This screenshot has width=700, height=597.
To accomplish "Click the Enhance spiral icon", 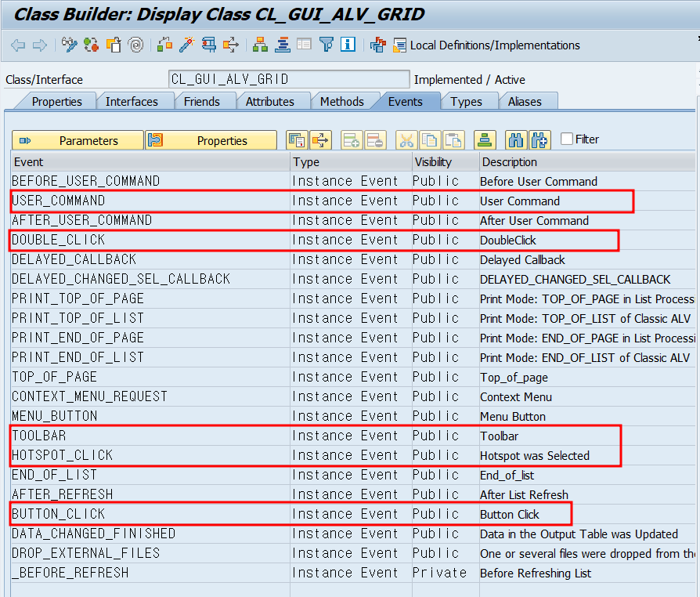I will click(x=135, y=45).
